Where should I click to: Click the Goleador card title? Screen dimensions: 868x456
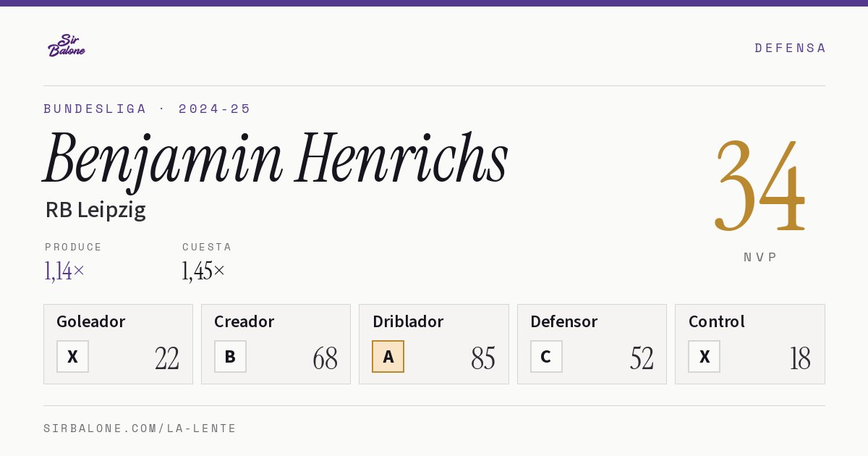point(91,321)
